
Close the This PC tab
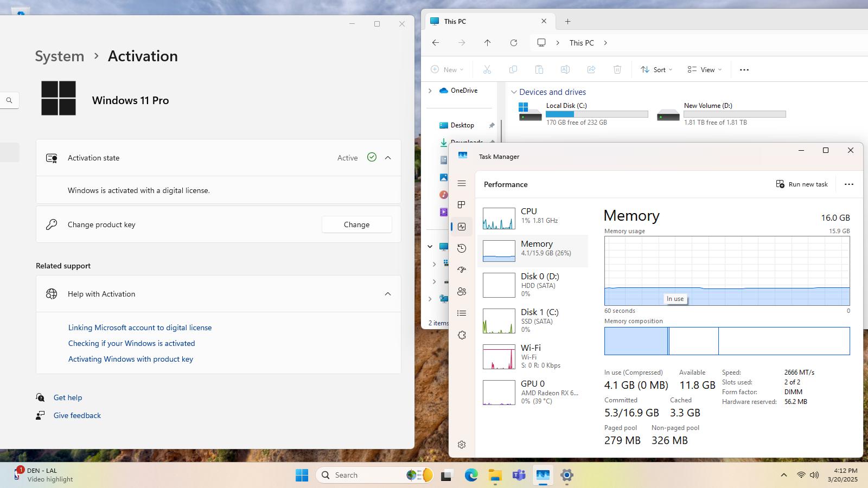click(544, 21)
